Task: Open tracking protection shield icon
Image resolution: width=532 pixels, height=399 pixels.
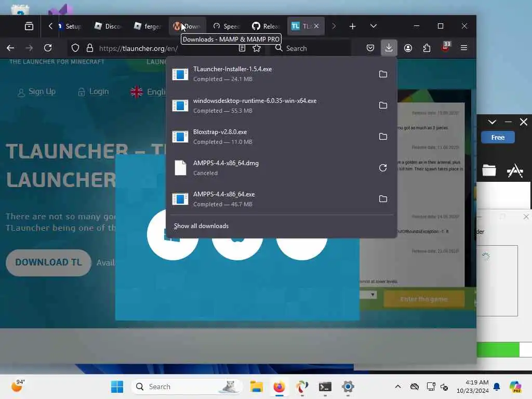Action: point(75,48)
